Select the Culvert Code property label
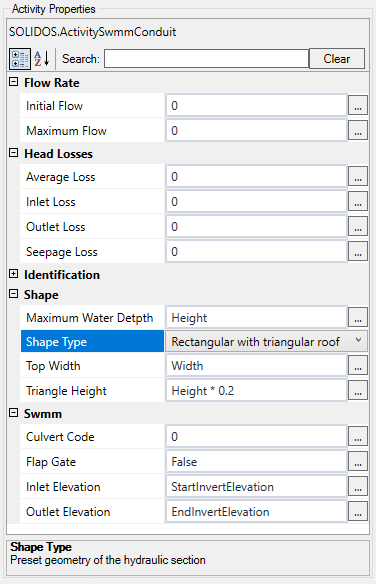 point(60,437)
